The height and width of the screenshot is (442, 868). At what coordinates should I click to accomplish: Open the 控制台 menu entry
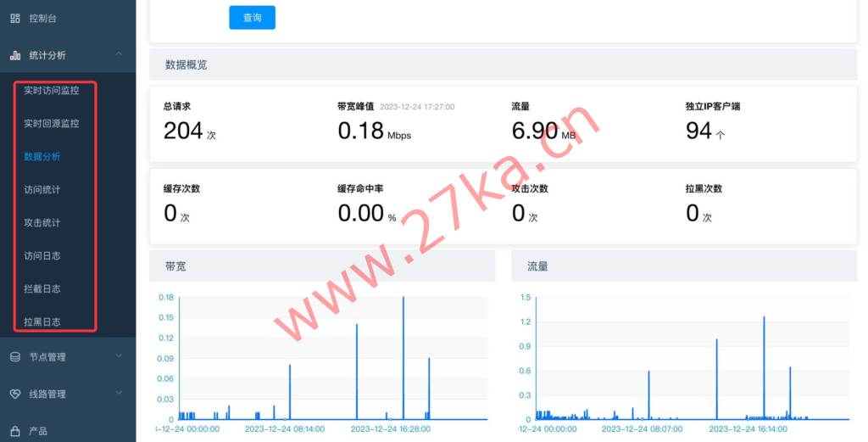44,18
